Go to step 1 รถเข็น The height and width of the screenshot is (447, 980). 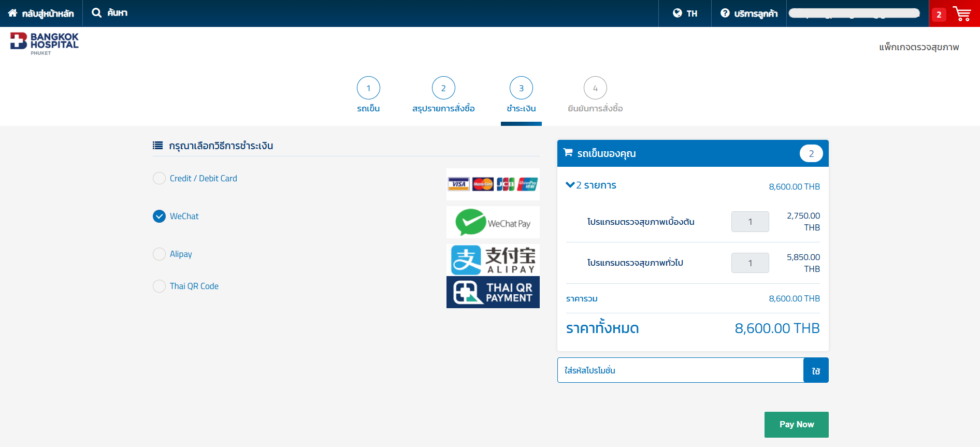click(x=368, y=95)
